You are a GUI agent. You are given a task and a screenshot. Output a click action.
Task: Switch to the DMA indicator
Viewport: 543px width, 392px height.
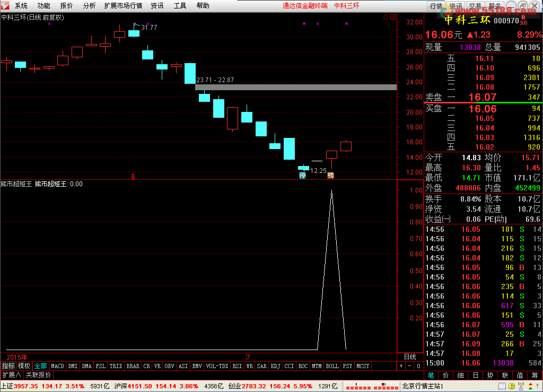[x=86, y=365]
